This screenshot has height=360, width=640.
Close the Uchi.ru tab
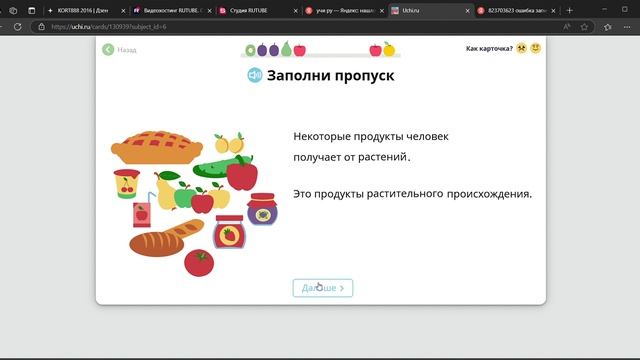pyautogui.click(x=467, y=11)
